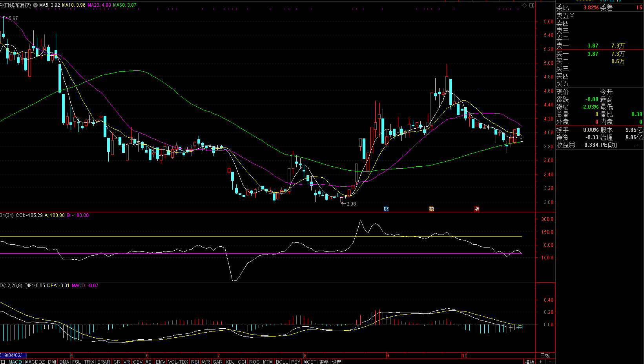Switch to the BOLL indicator tab
Image resolution: width=644 pixels, height=364 pixels.
[x=282, y=362]
